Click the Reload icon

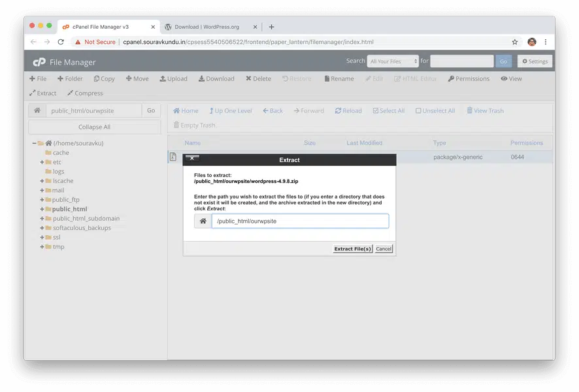tap(338, 111)
